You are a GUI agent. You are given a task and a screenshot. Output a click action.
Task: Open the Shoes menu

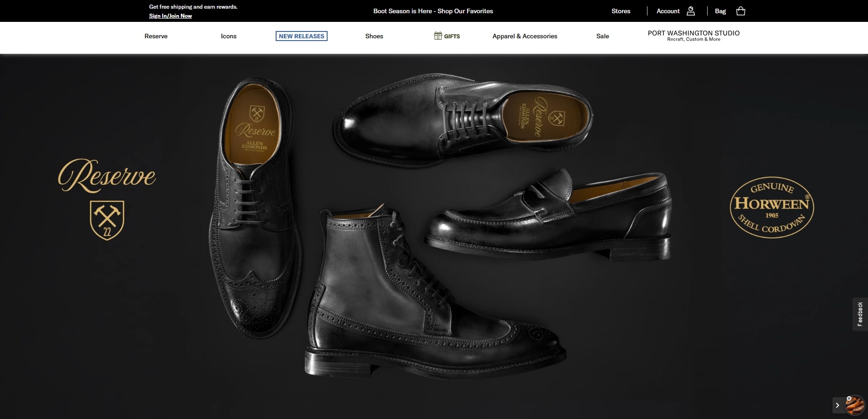coord(374,36)
